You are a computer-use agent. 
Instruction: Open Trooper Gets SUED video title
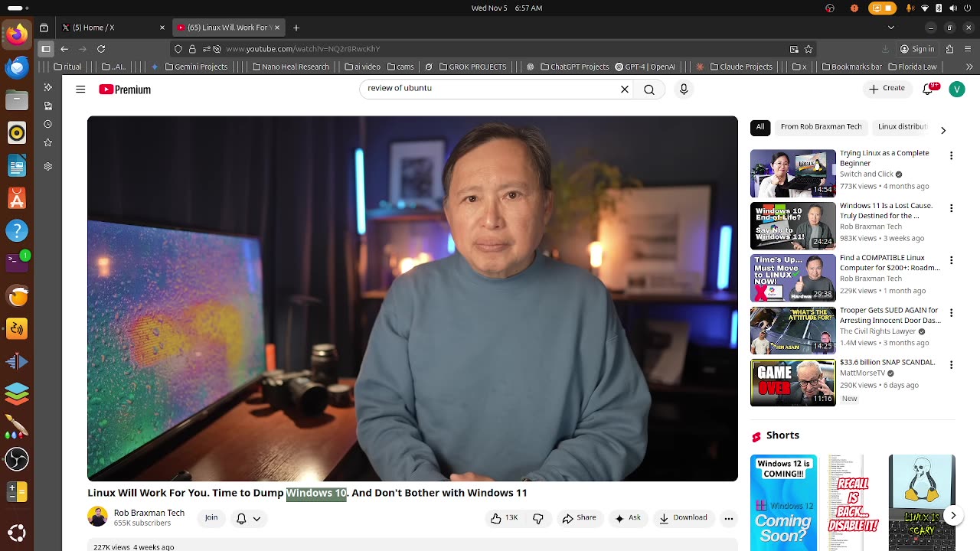890,315
